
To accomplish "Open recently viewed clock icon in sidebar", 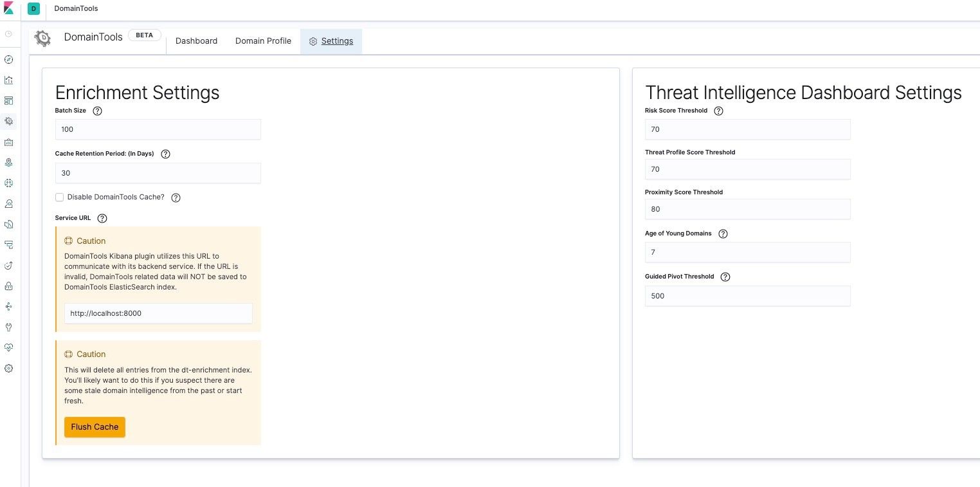I will [x=8, y=33].
